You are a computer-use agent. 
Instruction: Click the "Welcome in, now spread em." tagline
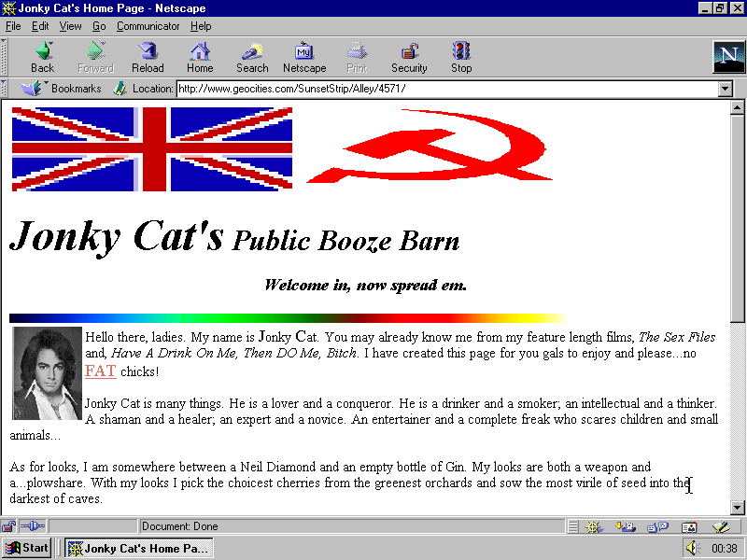(x=365, y=285)
